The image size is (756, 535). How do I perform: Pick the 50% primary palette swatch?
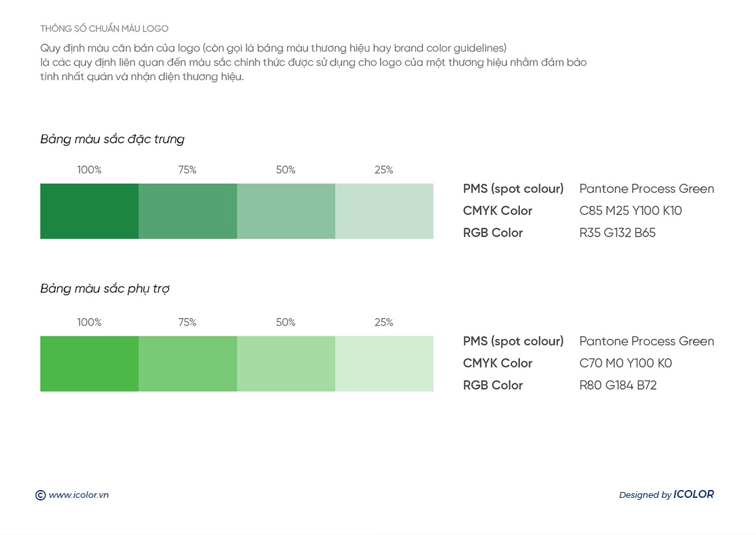coord(286,211)
